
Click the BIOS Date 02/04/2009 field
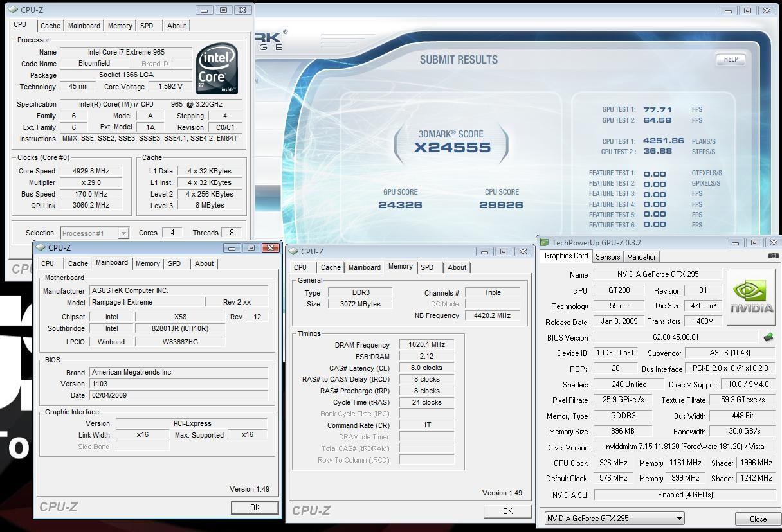pyautogui.click(x=179, y=395)
